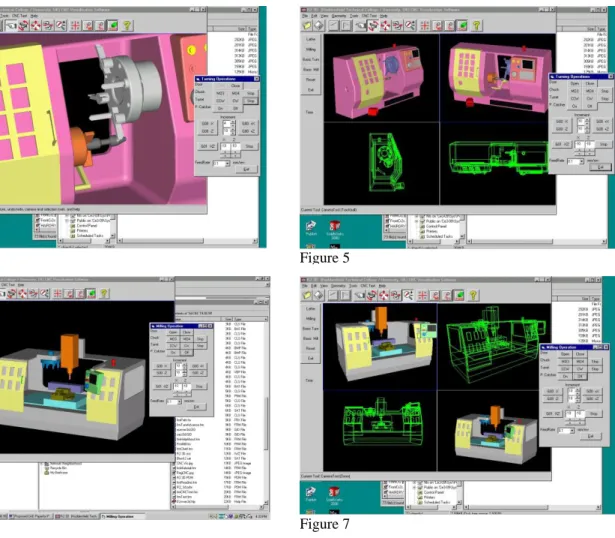Select the rotate view tool in the Figure 5 toolbar
The width and height of the screenshot is (615, 538).
373,25
